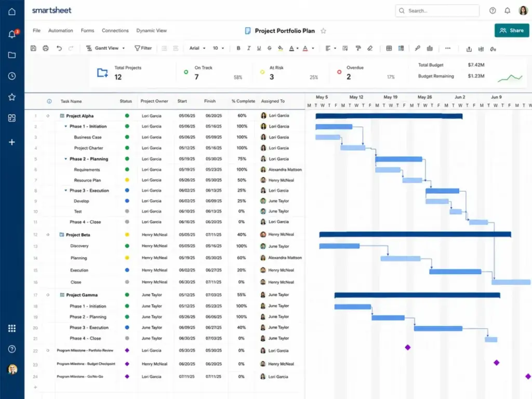The height and width of the screenshot is (399, 532).
Task: Click the Save icon in toolbar
Action: (33, 48)
